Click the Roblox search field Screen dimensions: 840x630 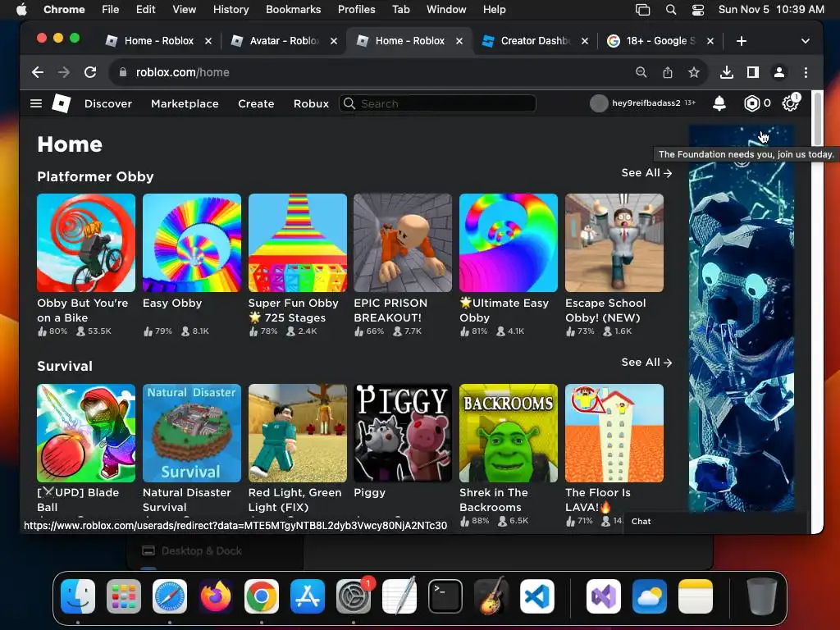pos(438,103)
